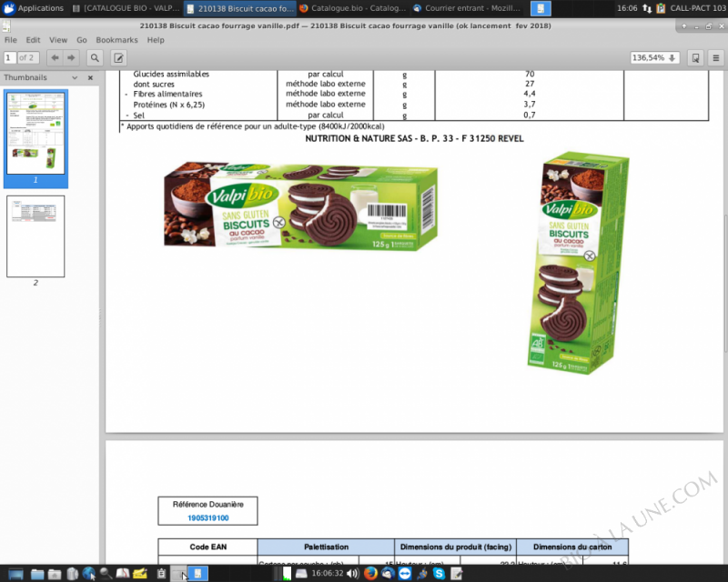Open file manager folder icon in bottom panel
This screenshot has width=728, height=582.
[37, 574]
